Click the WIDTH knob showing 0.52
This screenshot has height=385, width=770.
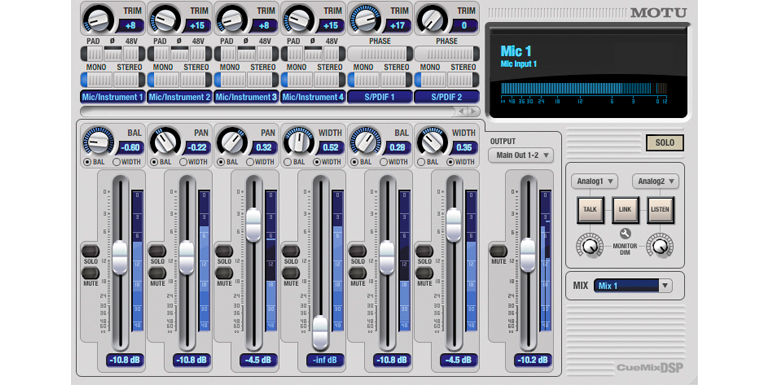(x=299, y=141)
